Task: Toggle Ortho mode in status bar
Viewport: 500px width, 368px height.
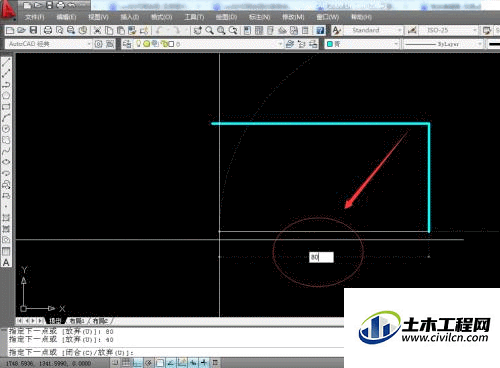Action: pyautogui.click(x=137, y=363)
